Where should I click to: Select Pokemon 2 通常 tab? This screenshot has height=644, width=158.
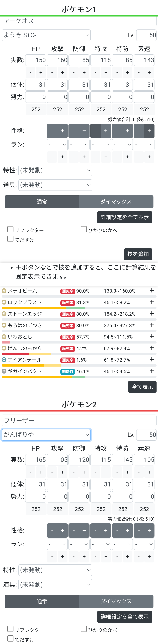(x=42, y=601)
